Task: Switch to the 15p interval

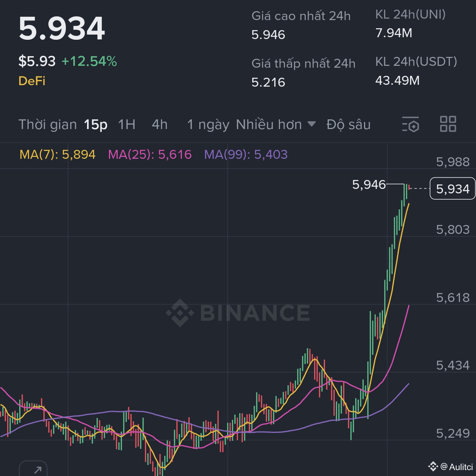Action: pos(96,125)
